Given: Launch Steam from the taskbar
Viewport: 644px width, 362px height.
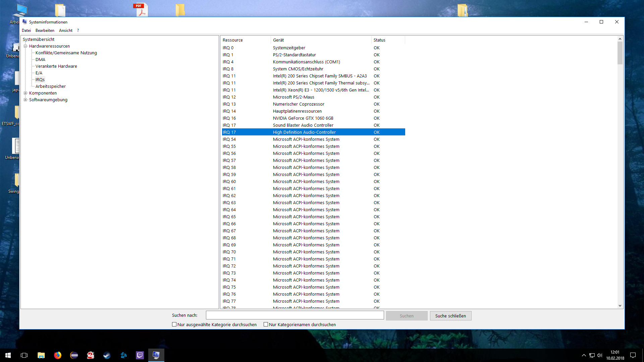Looking at the screenshot, I should (x=107, y=355).
